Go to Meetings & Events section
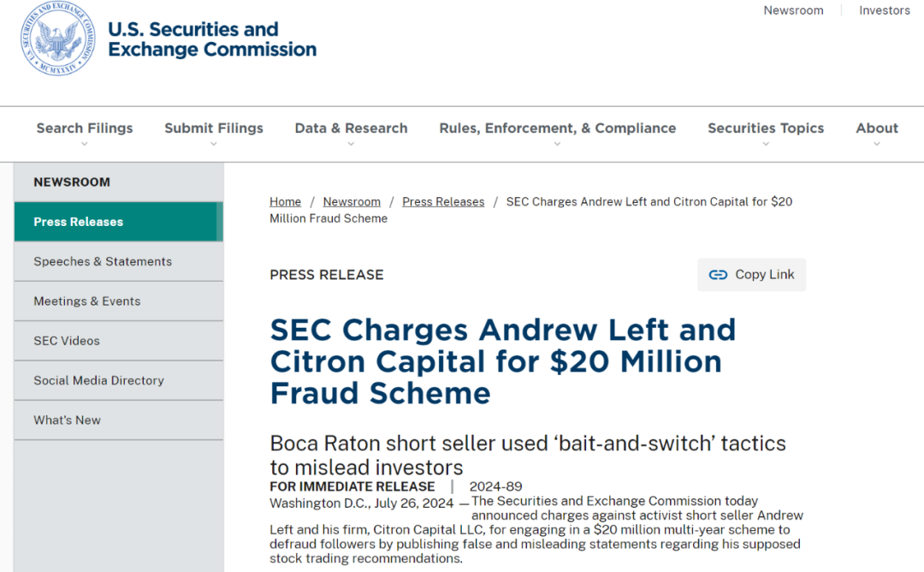 (87, 301)
